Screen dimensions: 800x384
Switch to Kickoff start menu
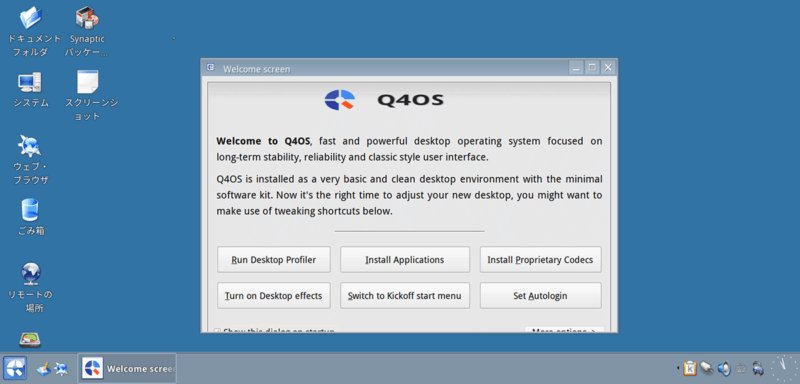(x=405, y=295)
